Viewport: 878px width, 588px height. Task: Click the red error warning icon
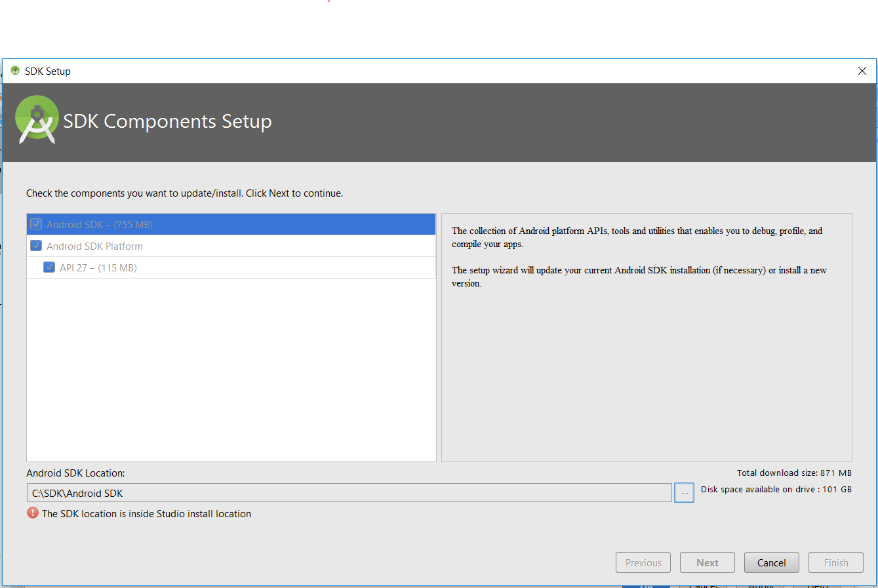point(33,513)
